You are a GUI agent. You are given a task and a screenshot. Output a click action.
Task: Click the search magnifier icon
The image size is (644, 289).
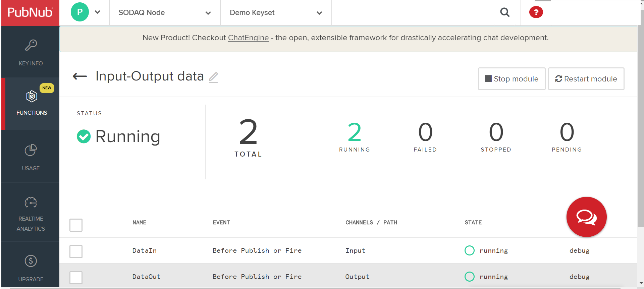coord(505,12)
